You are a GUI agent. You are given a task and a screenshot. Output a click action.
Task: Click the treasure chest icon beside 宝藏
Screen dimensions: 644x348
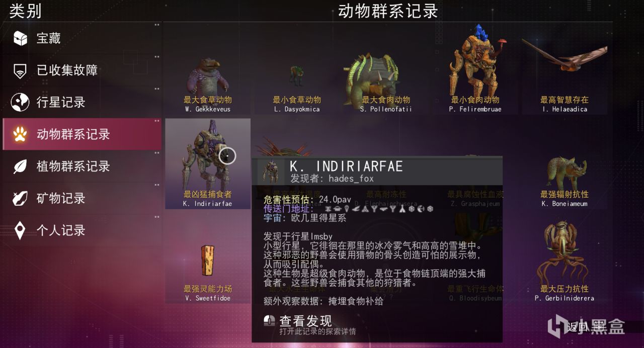(20, 38)
